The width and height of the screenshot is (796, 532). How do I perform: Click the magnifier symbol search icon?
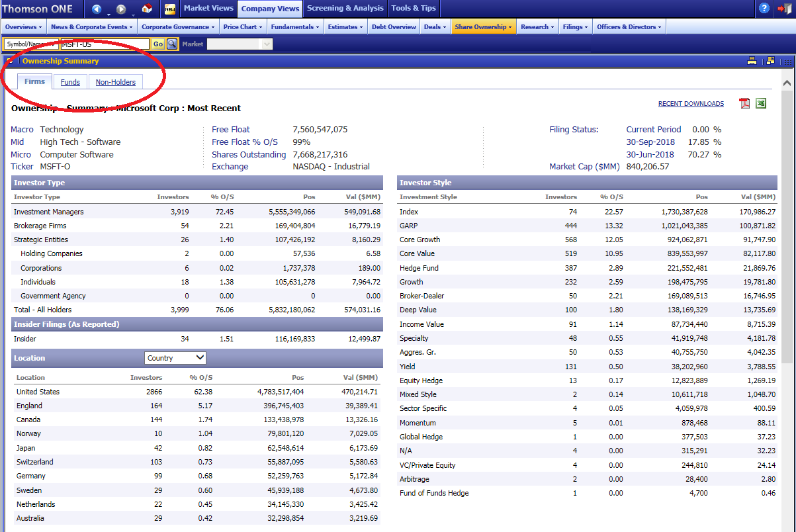tap(172, 44)
